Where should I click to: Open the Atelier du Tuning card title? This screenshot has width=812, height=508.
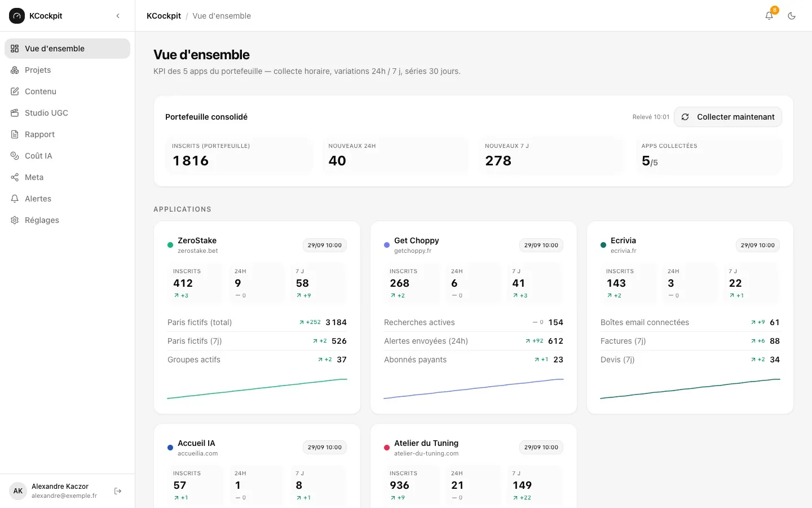[426, 443]
